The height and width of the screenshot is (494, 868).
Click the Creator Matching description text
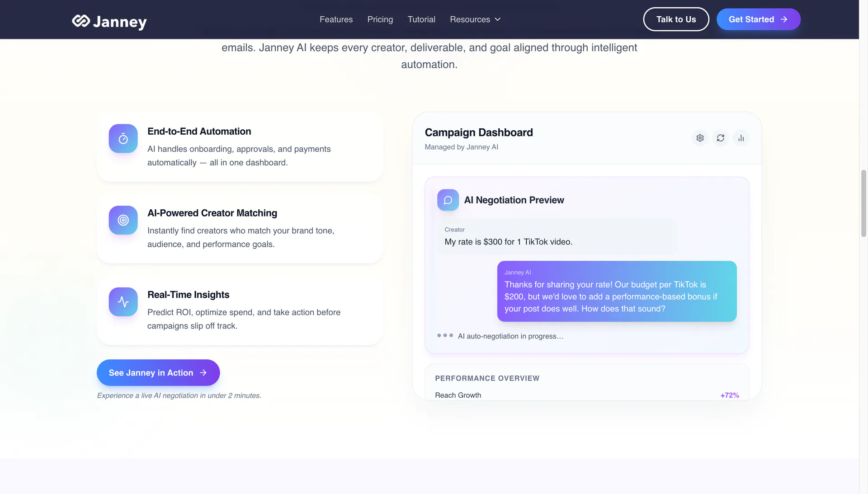pyautogui.click(x=241, y=237)
